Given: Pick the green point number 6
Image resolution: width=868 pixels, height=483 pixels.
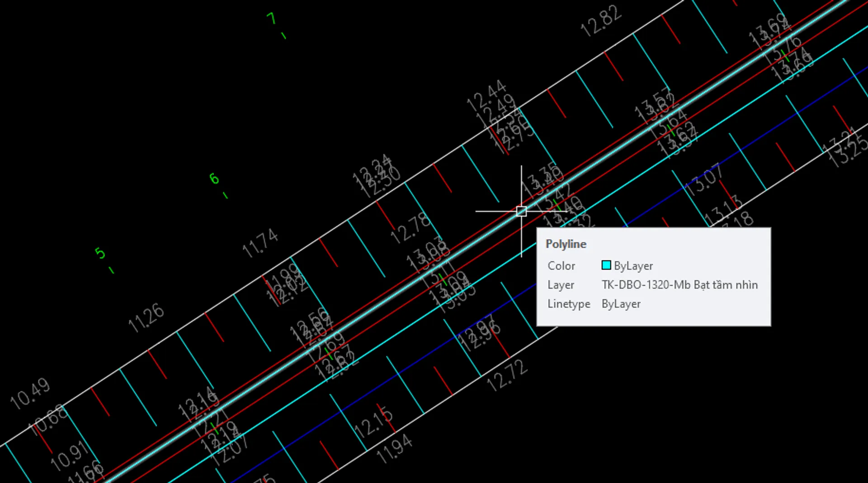Looking at the screenshot, I should [x=214, y=179].
